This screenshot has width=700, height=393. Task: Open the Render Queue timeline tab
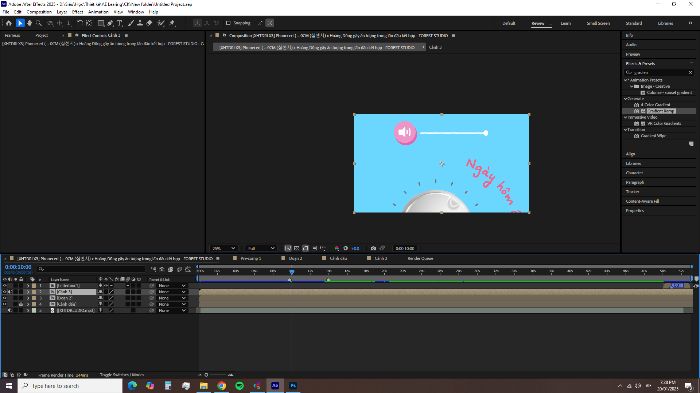[420, 259]
